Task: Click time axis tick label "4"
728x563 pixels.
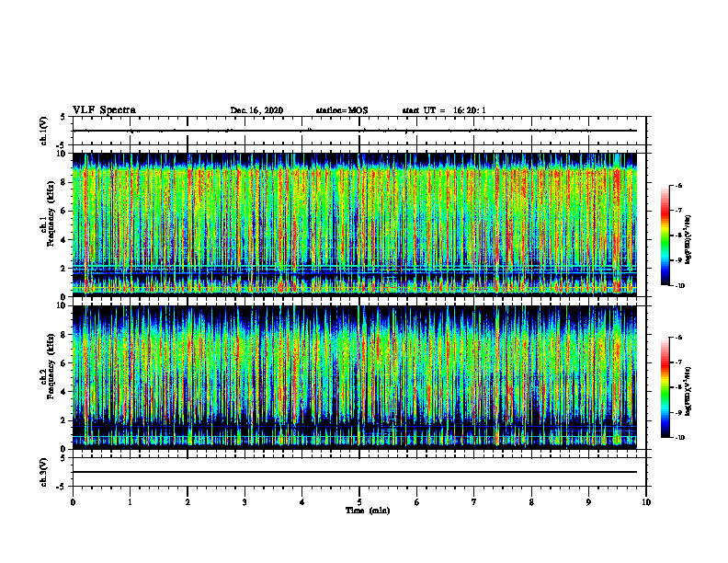Action: pyautogui.click(x=302, y=502)
